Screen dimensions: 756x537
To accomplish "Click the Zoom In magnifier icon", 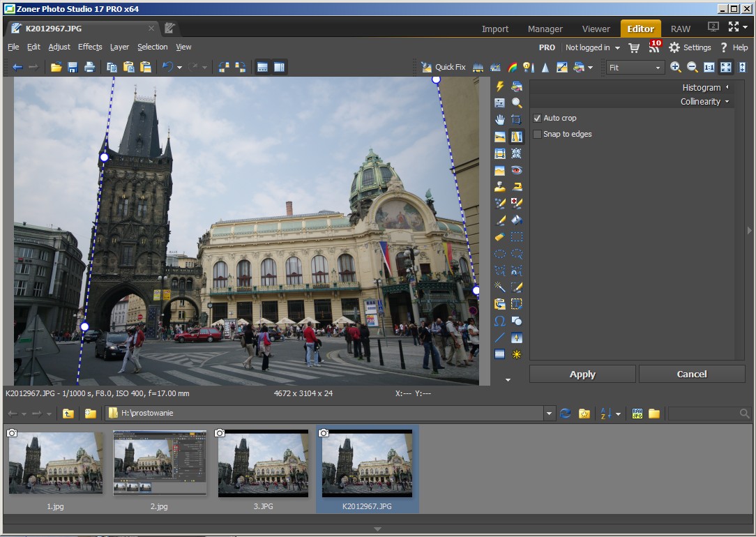I will tap(675, 68).
